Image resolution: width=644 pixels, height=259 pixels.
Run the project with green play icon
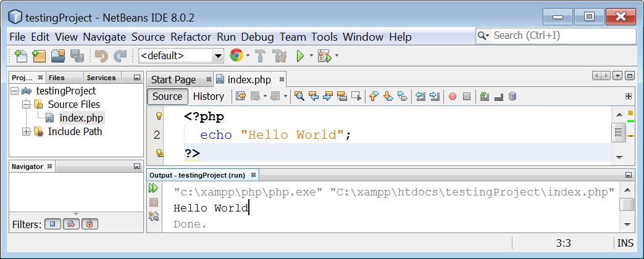tap(300, 56)
